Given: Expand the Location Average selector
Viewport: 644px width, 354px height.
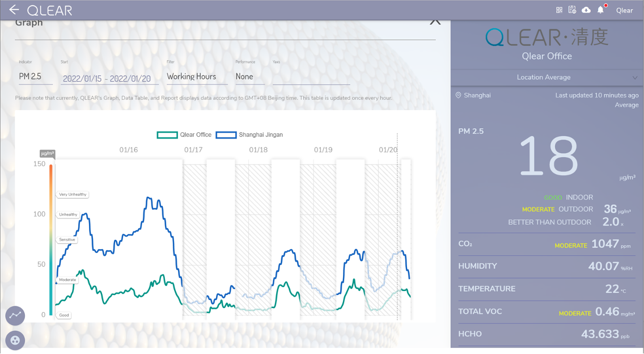Looking at the screenshot, I should point(547,77).
